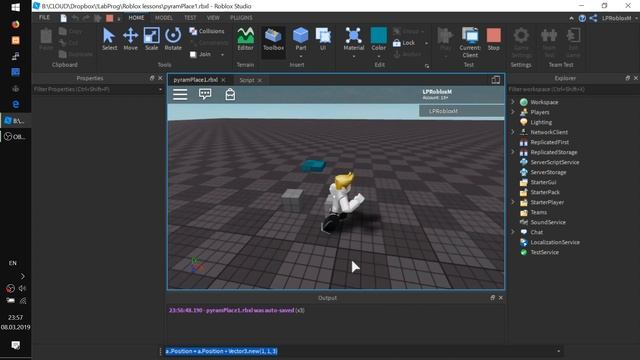Expand the ReplicatedStorage node
The width and height of the screenshot is (640, 360).
pyautogui.click(x=513, y=152)
